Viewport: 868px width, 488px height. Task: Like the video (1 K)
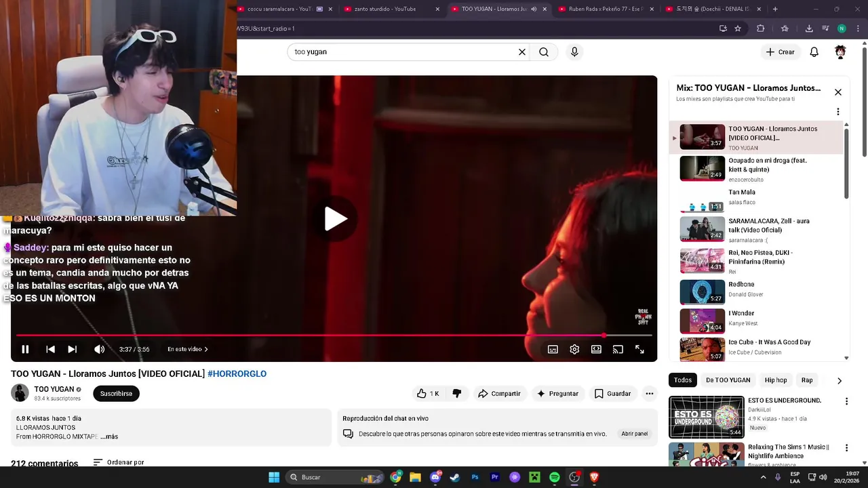[x=428, y=393]
